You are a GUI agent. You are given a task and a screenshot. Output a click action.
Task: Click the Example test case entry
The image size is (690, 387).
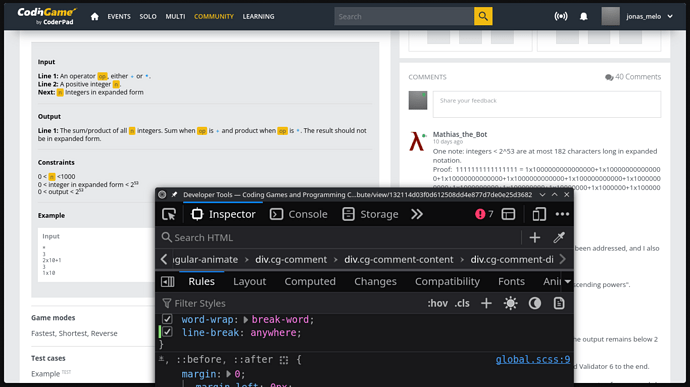tap(45, 374)
